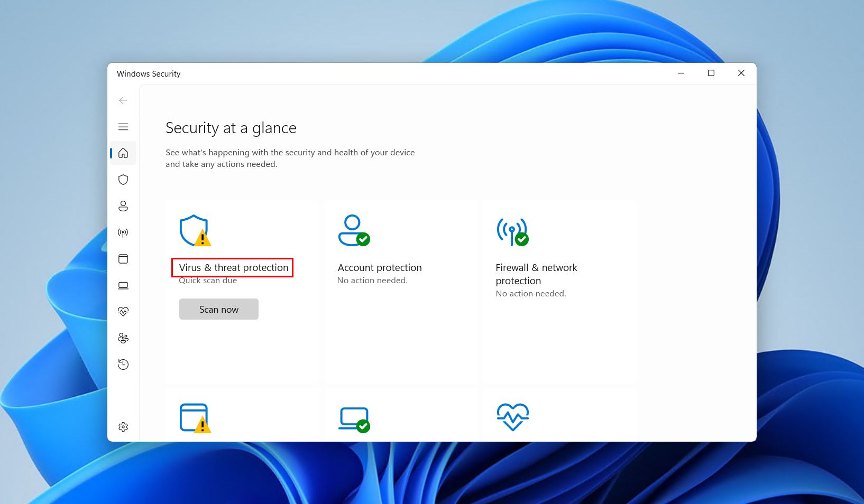The image size is (864, 504).
Task: Click the Device performance heart card icon
Action: [x=513, y=417]
